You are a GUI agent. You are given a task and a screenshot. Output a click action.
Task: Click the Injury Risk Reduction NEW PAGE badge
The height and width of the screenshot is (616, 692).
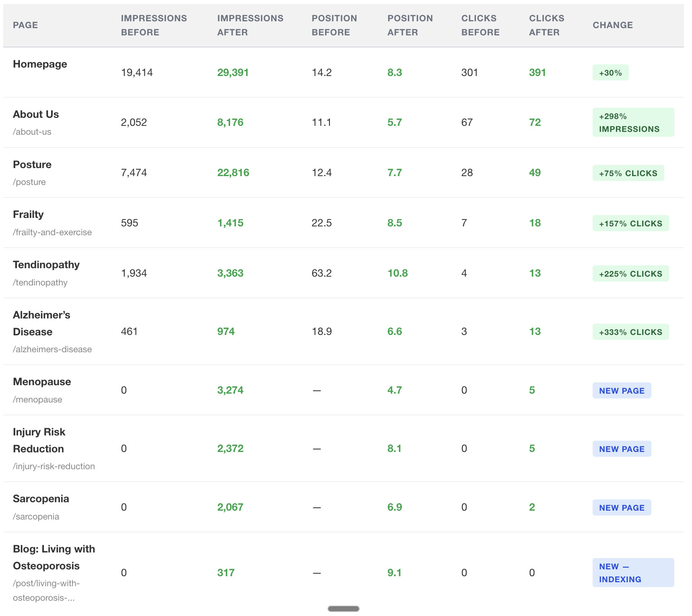pyautogui.click(x=622, y=449)
